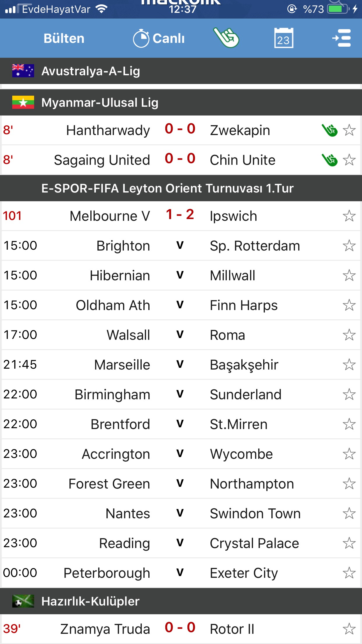This screenshot has width=362, height=644.
Task: Open the Znamya Truda vs Rotor II match
Action: pyautogui.click(x=181, y=629)
